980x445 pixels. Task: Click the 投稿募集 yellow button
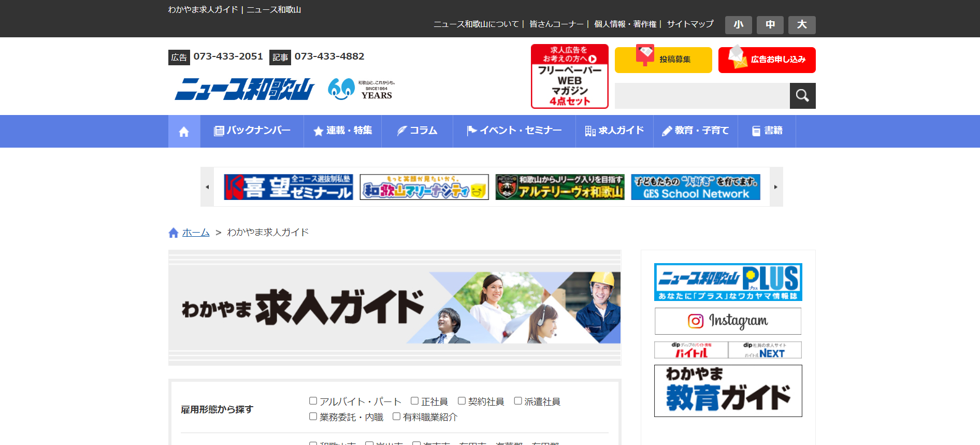pyautogui.click(x=663, y=60)
